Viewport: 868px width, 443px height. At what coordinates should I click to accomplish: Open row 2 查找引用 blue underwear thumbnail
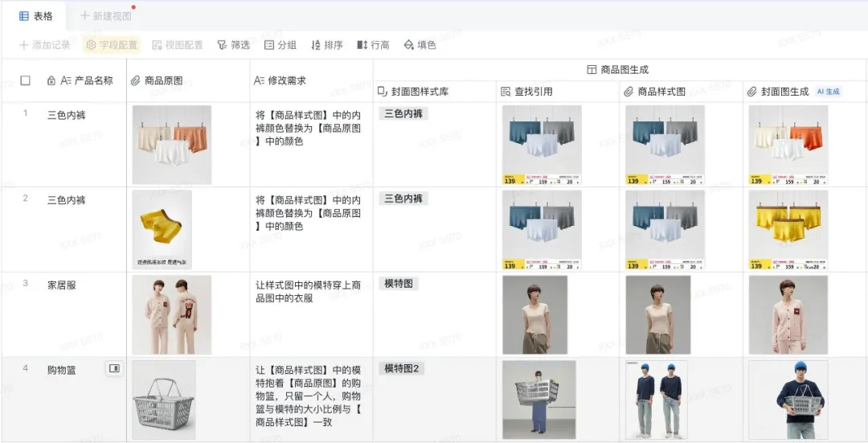pyautogui.click(x=542, y=230)
